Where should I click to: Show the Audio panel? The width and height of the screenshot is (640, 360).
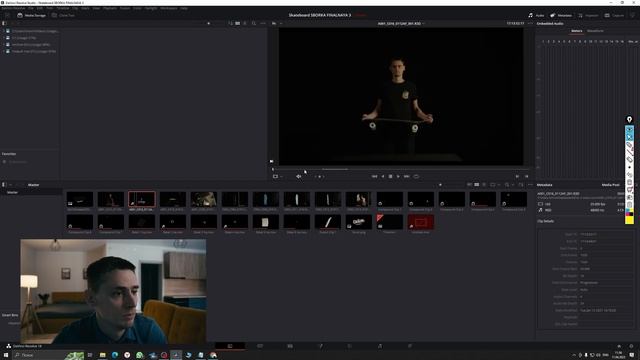pos(536,15)
